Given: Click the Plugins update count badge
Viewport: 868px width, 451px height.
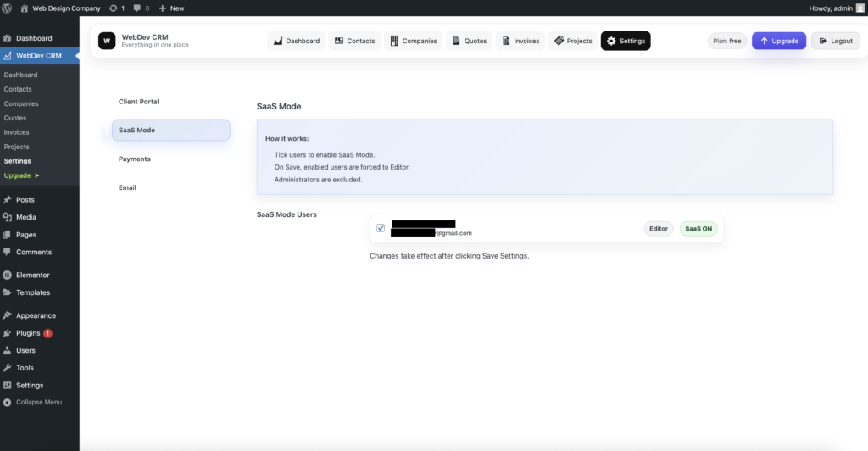Looking at the screenshot, I should pos(47,333).
